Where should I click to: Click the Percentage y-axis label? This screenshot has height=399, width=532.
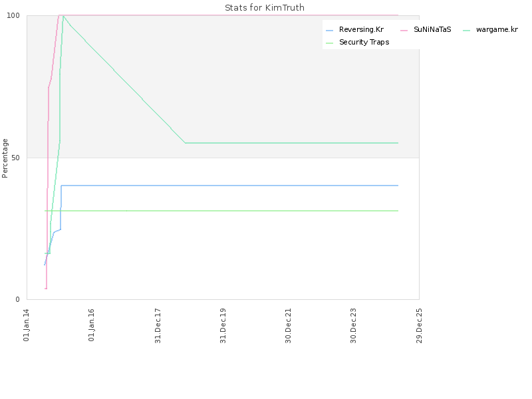point(5,158)
